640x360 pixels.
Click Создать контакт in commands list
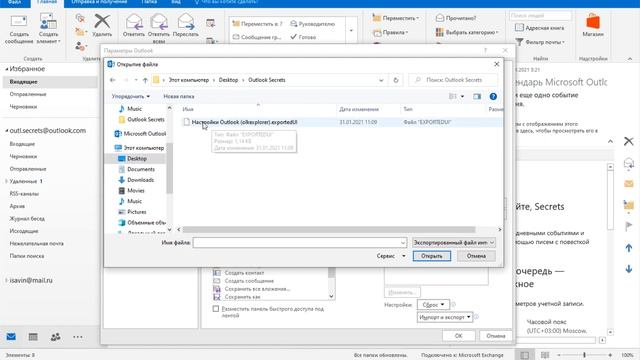pyautogui.click(x=244, y=273)
